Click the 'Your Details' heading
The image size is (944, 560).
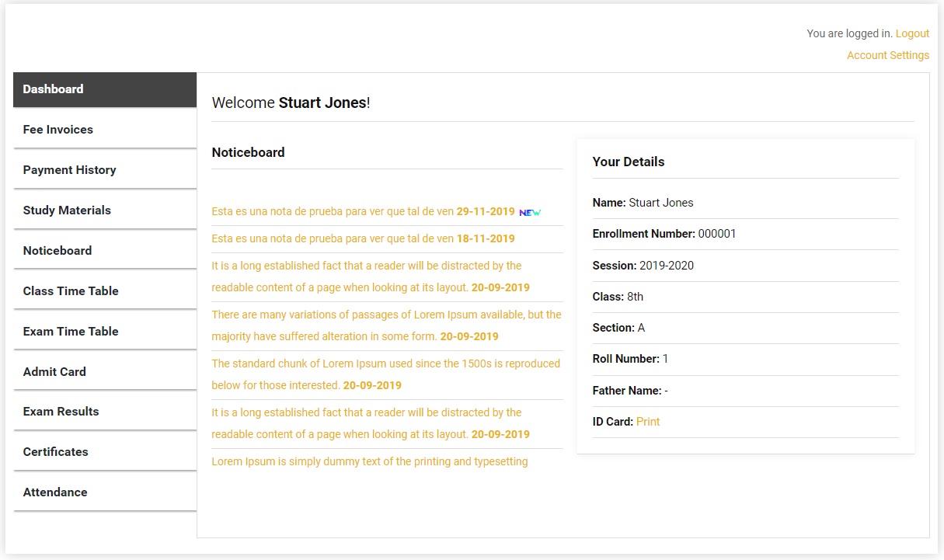pos(629,162)
